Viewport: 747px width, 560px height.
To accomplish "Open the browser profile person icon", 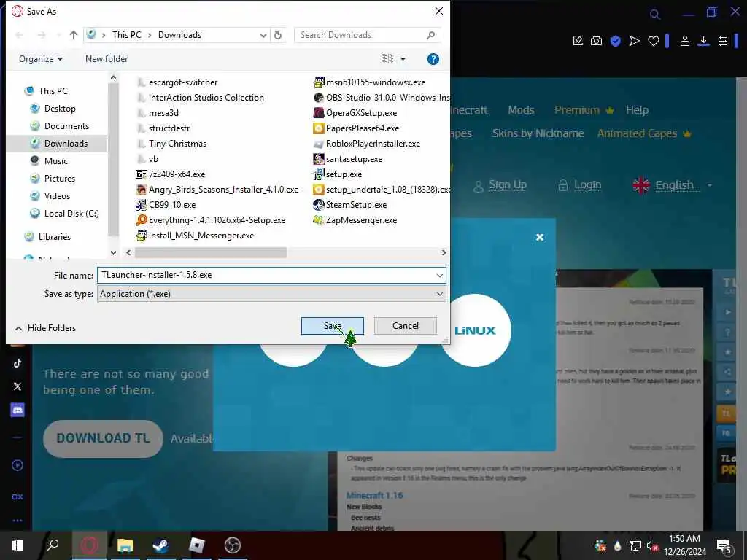I will click(684, 41).
